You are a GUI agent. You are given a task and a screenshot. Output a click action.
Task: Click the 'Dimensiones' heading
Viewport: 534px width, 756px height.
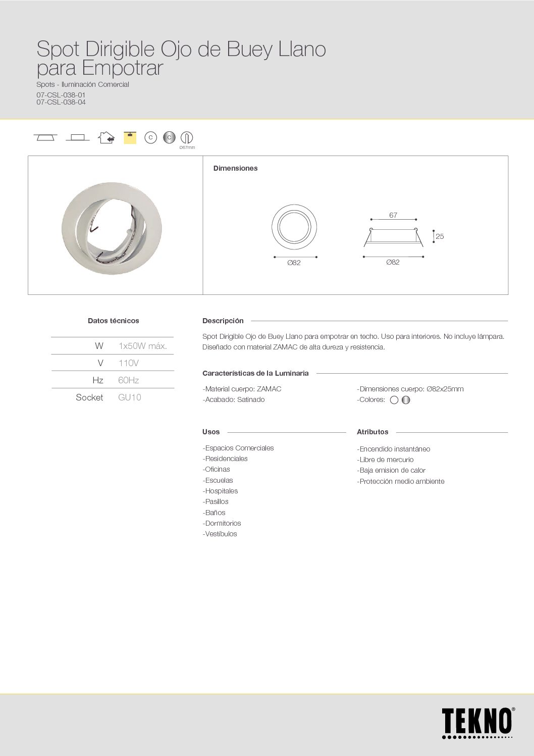[235, 168]
